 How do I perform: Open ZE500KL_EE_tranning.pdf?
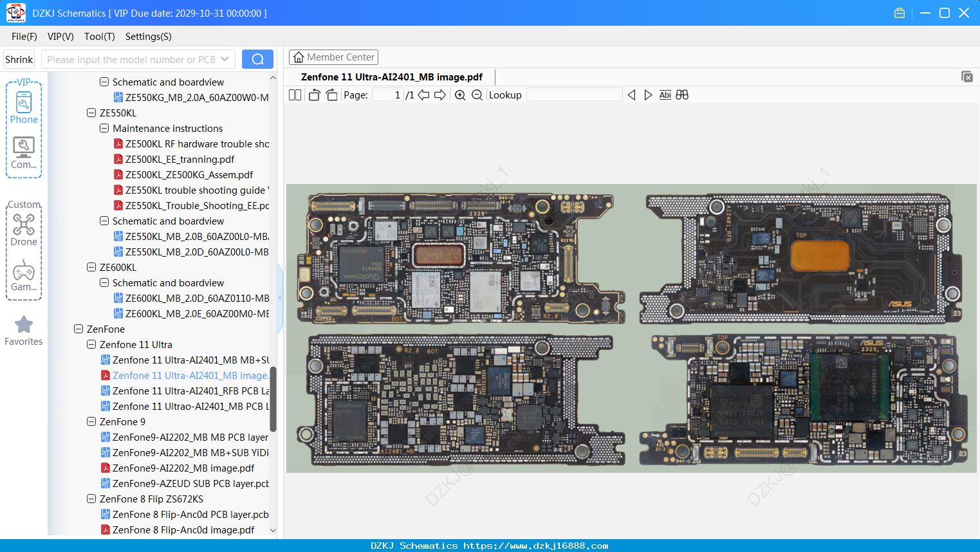pos(174,159)
